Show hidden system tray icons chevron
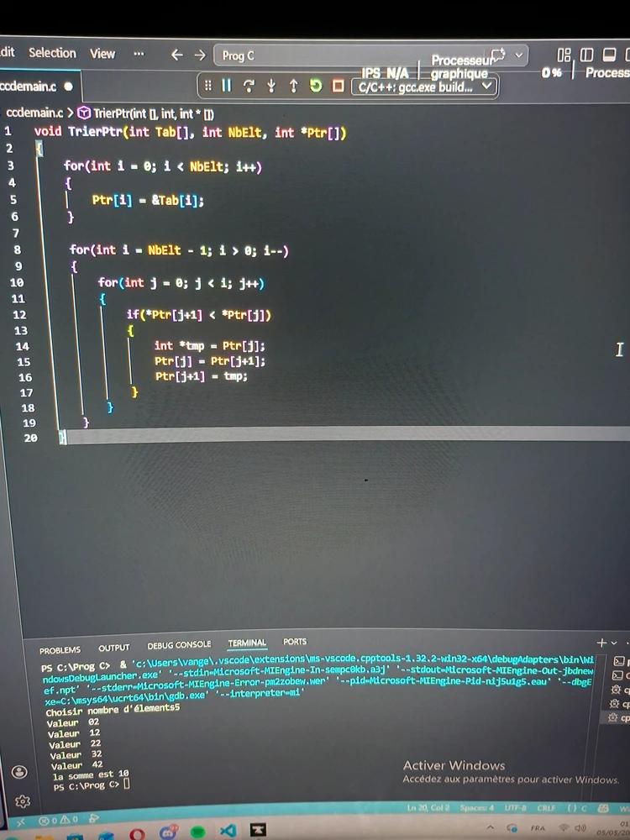 click(490, 827)
